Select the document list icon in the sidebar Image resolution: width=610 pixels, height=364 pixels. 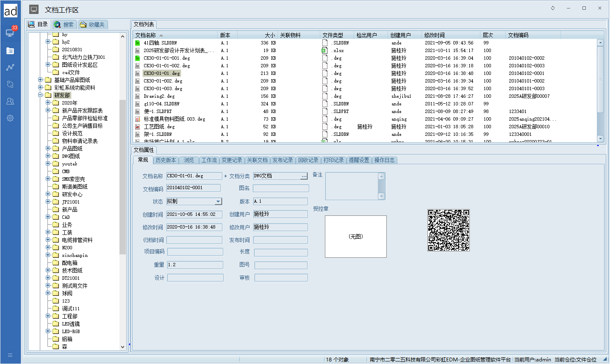pos(10,51)
